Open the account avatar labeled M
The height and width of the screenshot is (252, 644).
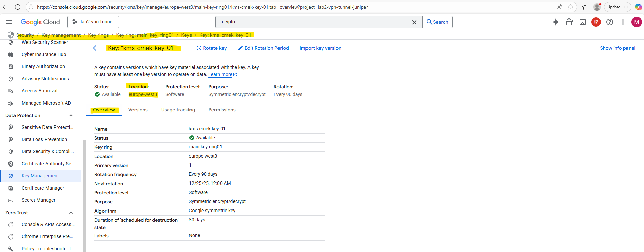(636, 22)
